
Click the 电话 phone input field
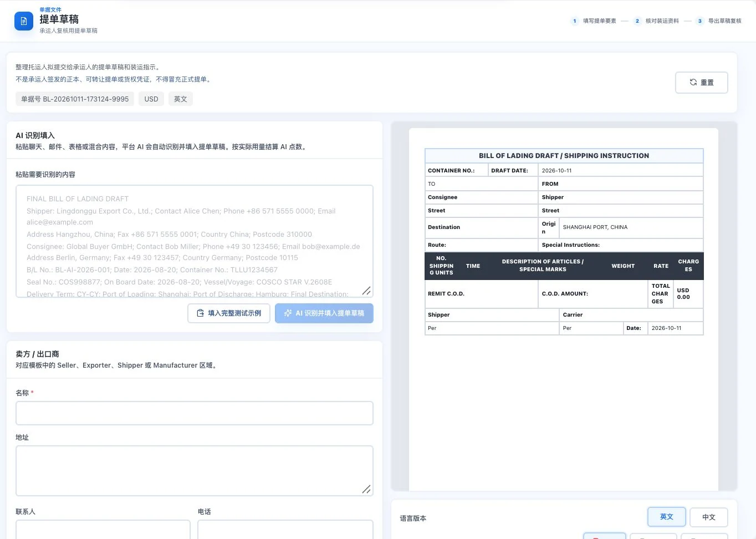coord(285,530)
